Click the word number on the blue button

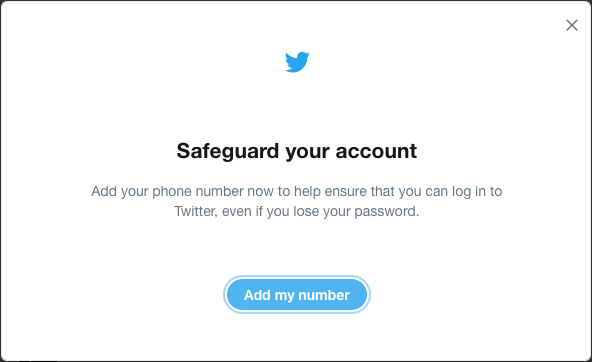(x=324, y=295)
